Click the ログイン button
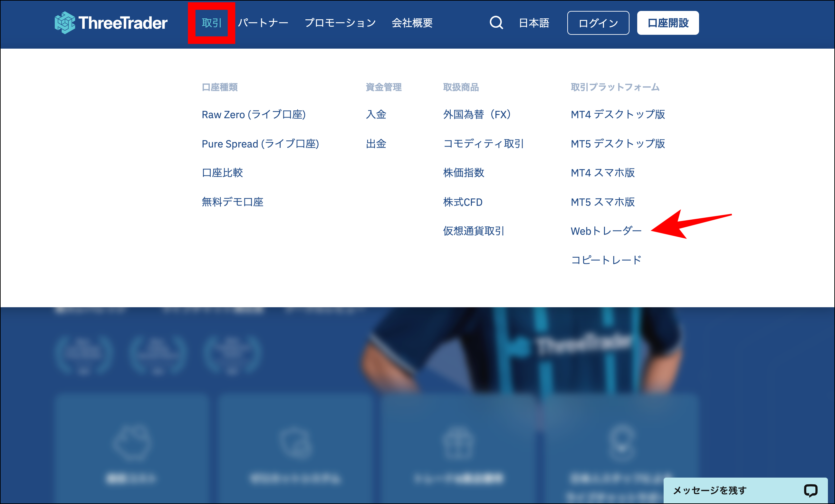The width and height of the screenshot is (835, 504). coord(598,23)
